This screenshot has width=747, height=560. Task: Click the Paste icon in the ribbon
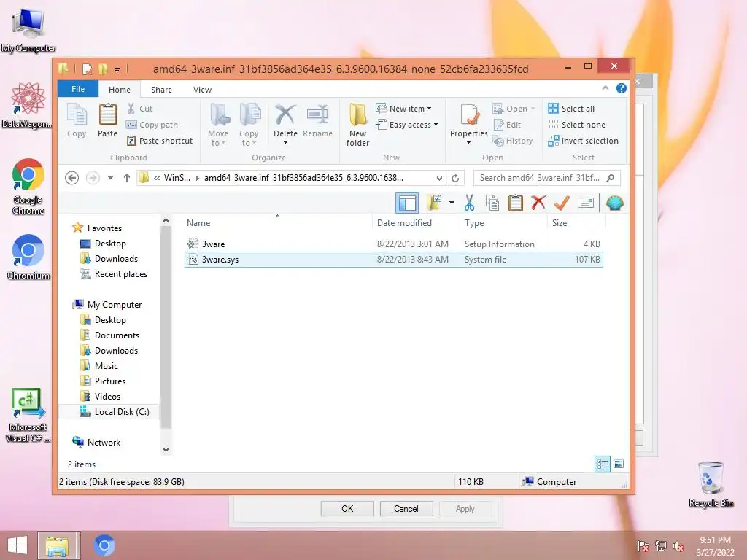pyautogui.click(x=108, y=115)
